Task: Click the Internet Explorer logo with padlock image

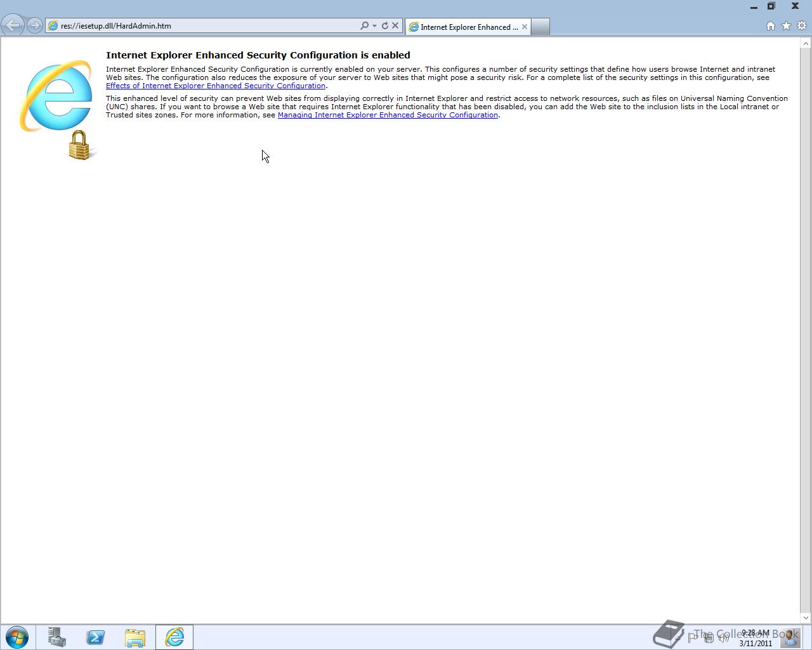Action: 58,110
